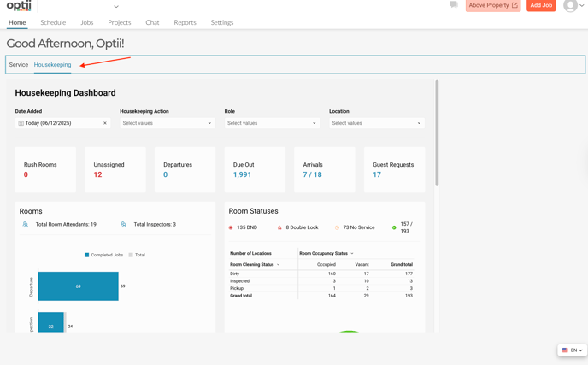Open the Reports tab
This screenshot has width=588, height=365.
click(185, 22)
